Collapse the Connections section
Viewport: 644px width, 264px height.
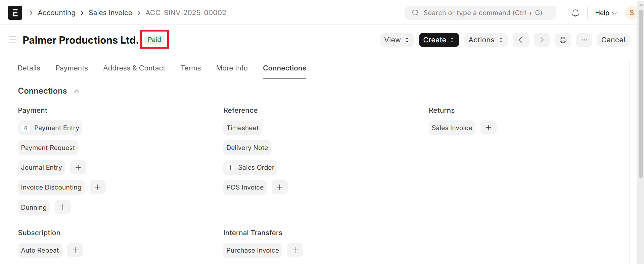click(x=77, y=91)
